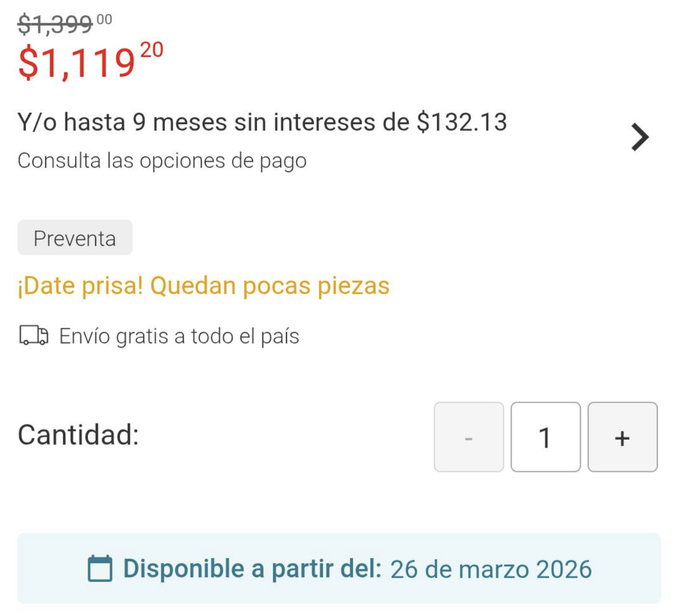Click the "Quedan pocas piezas" stock notice

pos(270,286)
